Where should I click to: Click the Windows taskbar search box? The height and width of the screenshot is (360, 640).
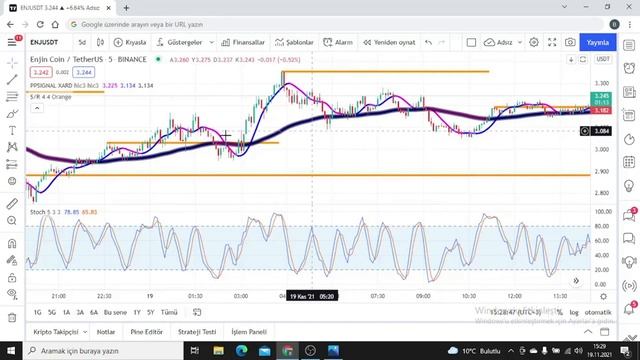tap(103, 351)
